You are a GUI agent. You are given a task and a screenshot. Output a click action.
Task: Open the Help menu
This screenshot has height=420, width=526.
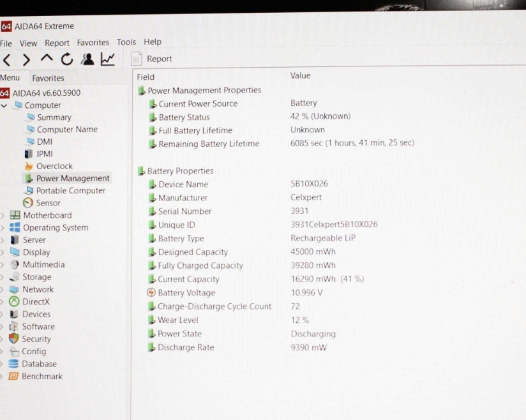(153, 42)
